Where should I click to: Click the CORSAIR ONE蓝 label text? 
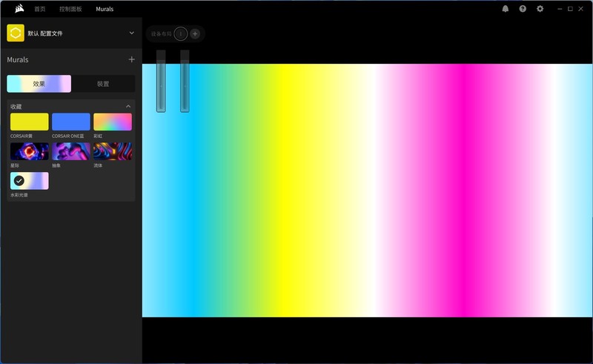pyautogui.click(x=68, y=136)
